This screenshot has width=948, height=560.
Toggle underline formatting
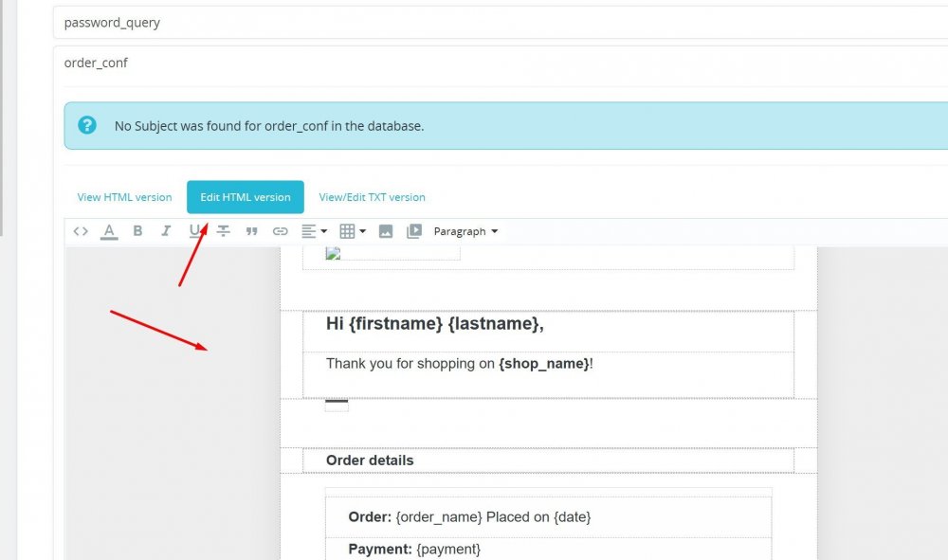pos(194,231)
